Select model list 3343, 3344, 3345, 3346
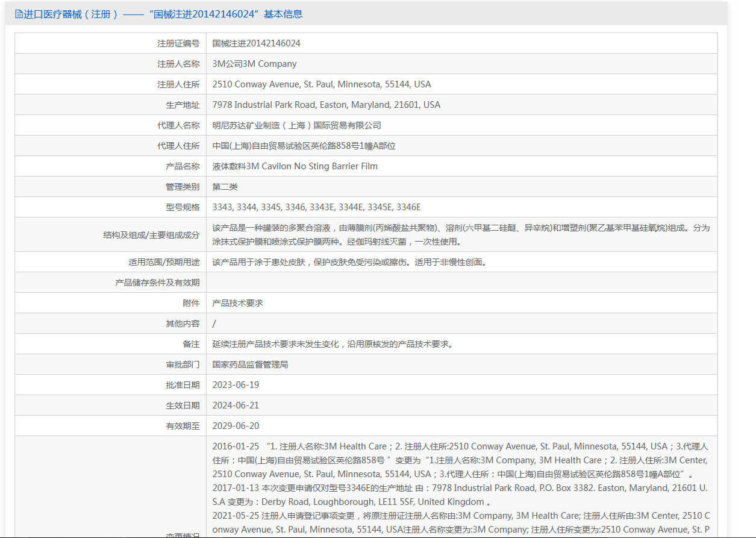 click(317, 207)
